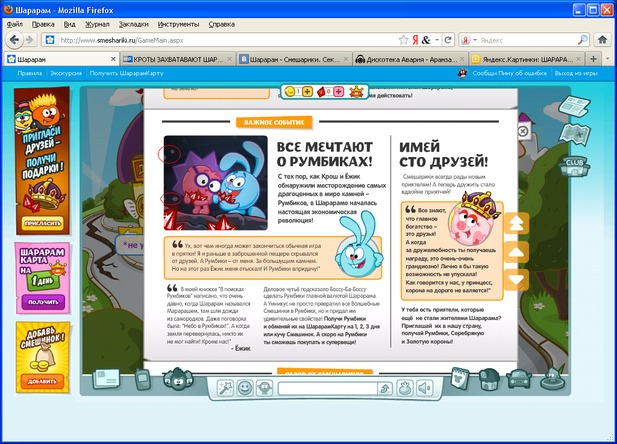Open the Правка menu
This screenshot has width=617, height=444.
43,24
